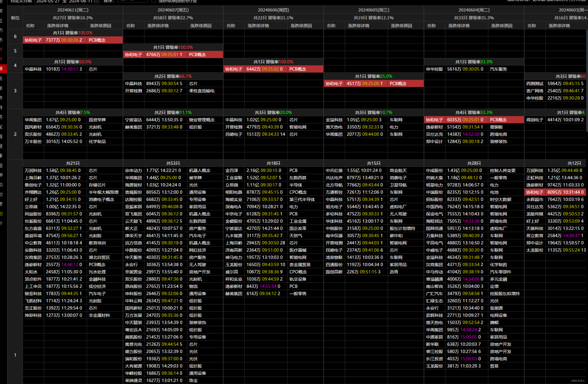This screenshot has height=384, width=588.
Task: Click the 20240607(周五) date column header
Action: (173, 10)
